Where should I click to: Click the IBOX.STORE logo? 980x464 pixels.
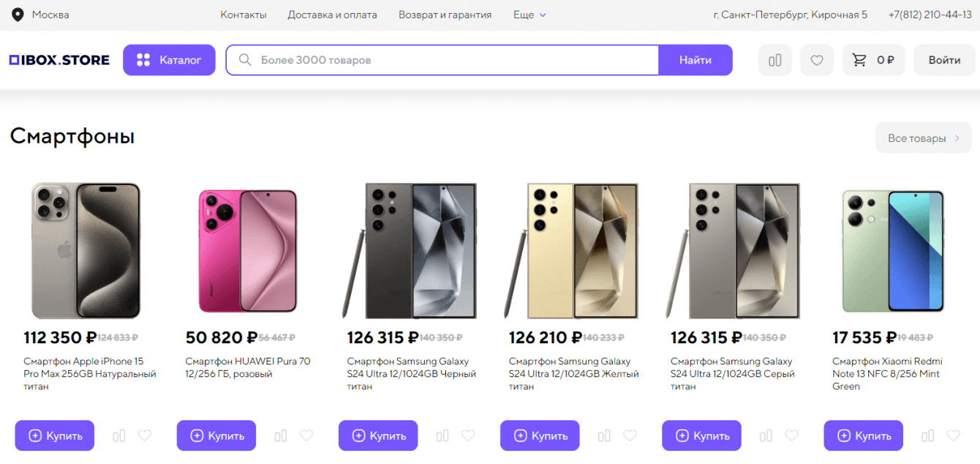pos(59,60)
